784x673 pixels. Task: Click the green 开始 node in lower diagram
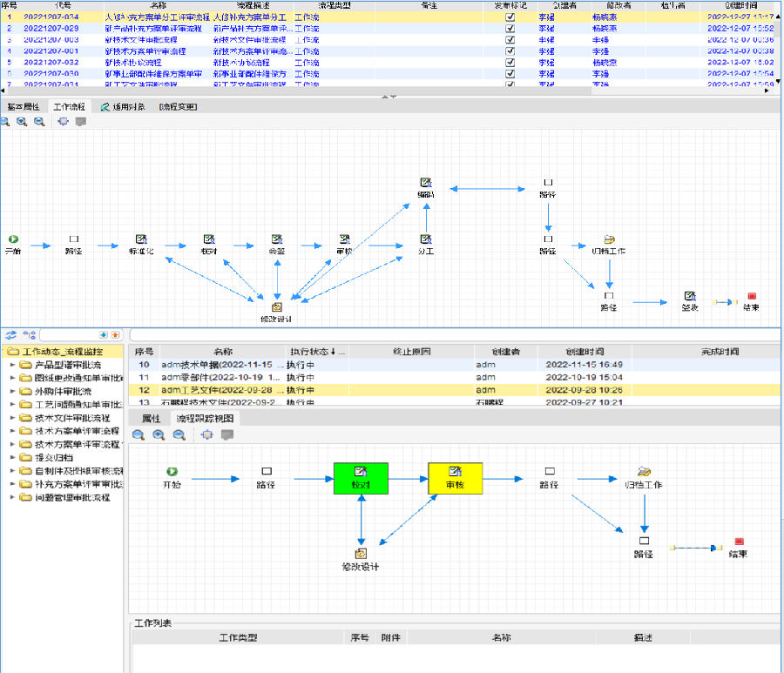coord(172,476)
